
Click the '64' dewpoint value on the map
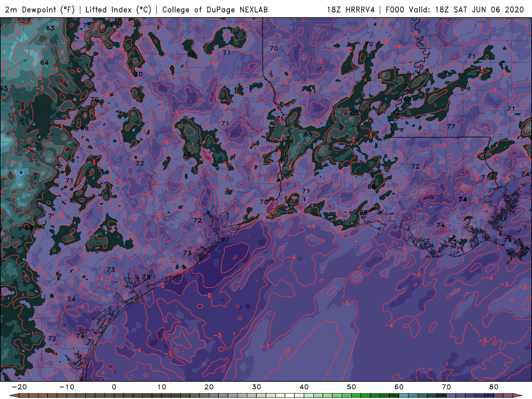[x=45, y=63]
